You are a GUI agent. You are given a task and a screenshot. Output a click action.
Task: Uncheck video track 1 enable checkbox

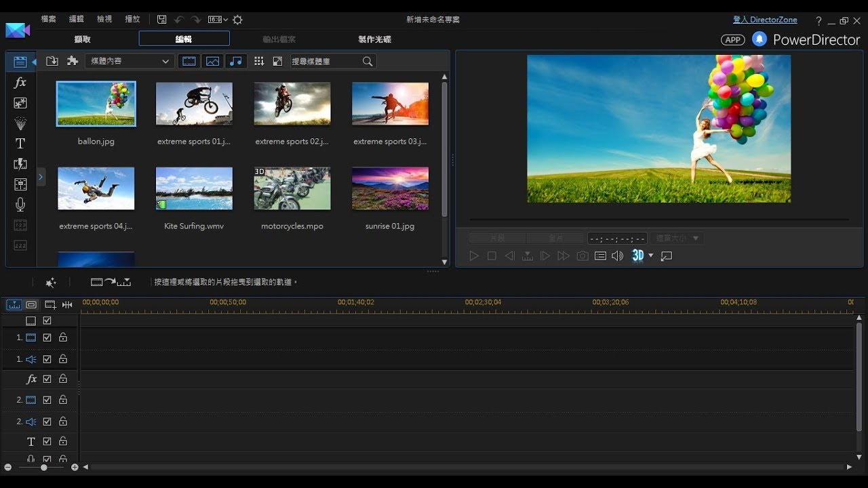[x=47, y=338]
